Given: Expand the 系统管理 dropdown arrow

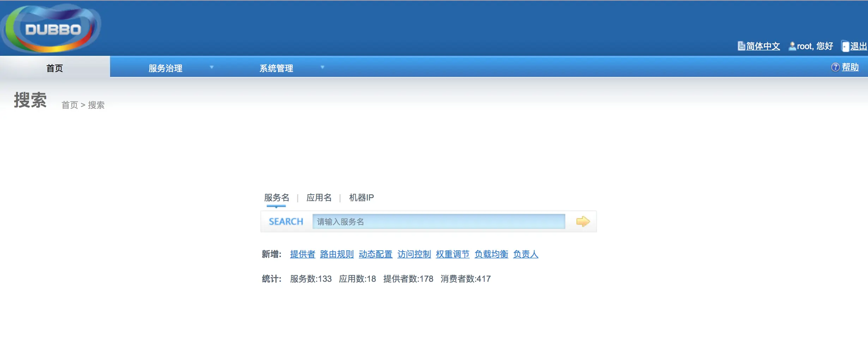Looking at the screenshot, I should [x=322, y=67].
